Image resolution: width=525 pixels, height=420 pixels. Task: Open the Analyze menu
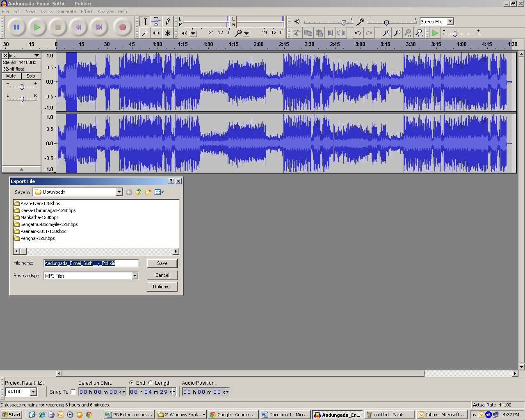(x=105, y=11)
